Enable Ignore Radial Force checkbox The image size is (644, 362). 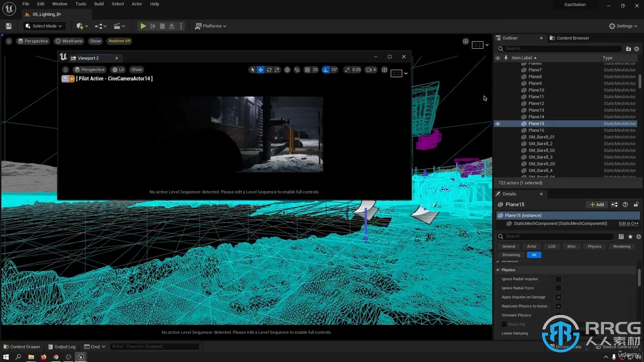pyautogui.click(x=558, y=288)
